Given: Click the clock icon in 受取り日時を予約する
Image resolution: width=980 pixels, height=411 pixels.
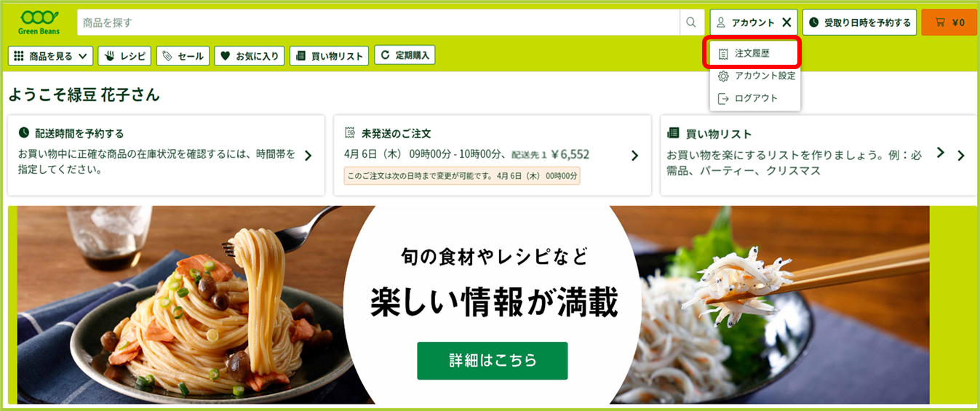Looking at the screenshot, I should pos(814,23).
